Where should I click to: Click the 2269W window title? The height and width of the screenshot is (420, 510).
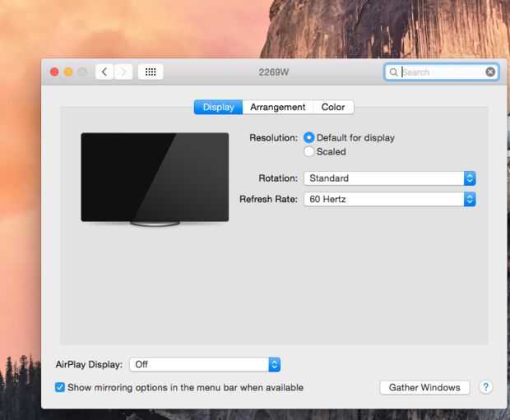point(274,72)
